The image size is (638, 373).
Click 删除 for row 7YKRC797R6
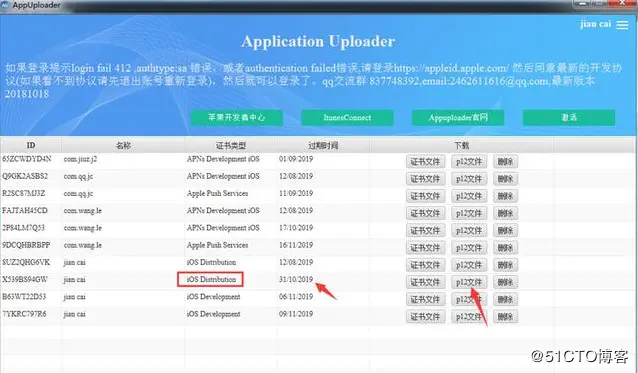[505, 316]
